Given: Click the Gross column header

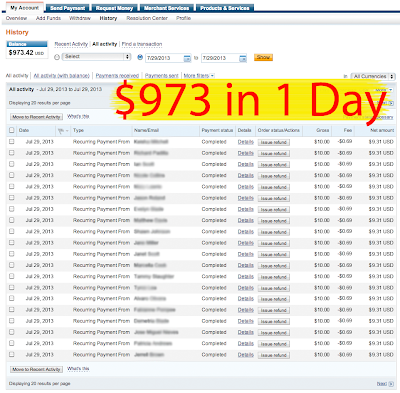Looking at the screenshot, I should tap(323, 130).
